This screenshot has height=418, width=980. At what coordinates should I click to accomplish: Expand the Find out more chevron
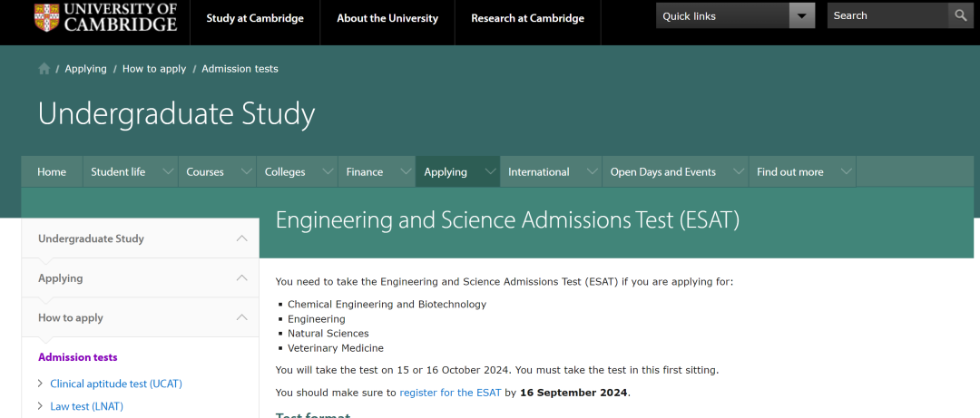[847, 171]
